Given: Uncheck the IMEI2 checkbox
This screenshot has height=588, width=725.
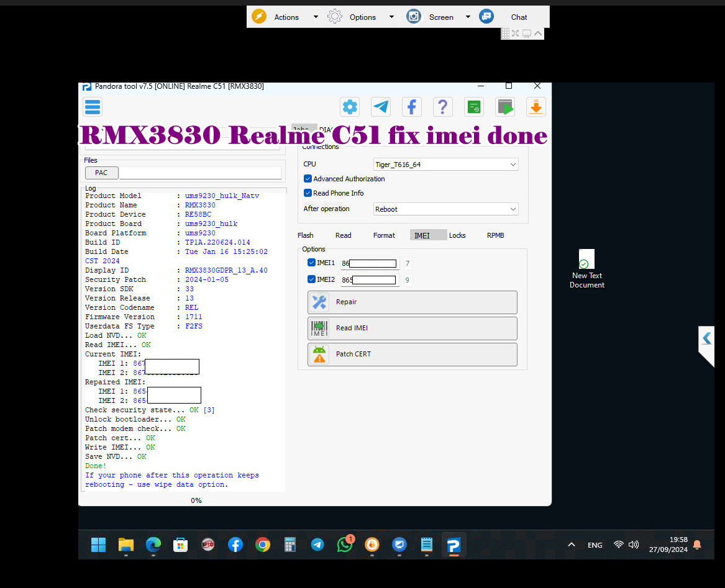Looking at the screenshot, I should tap(311, 279).
